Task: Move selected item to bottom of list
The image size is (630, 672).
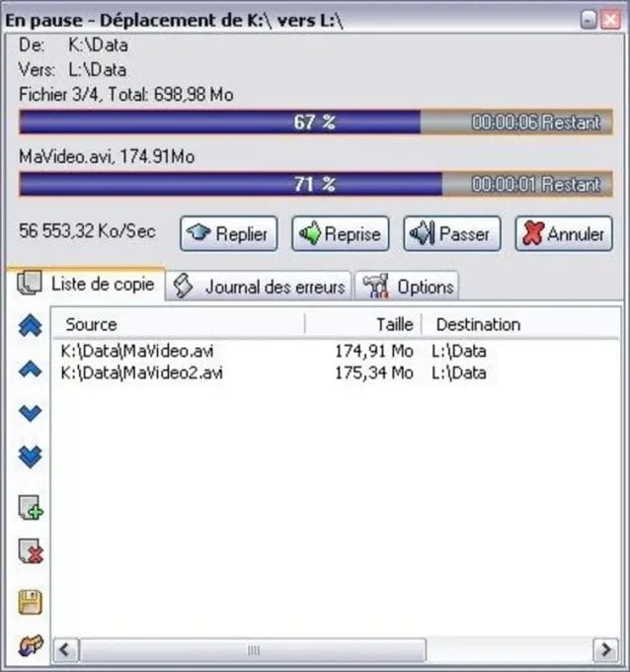Action: [31, 457]
